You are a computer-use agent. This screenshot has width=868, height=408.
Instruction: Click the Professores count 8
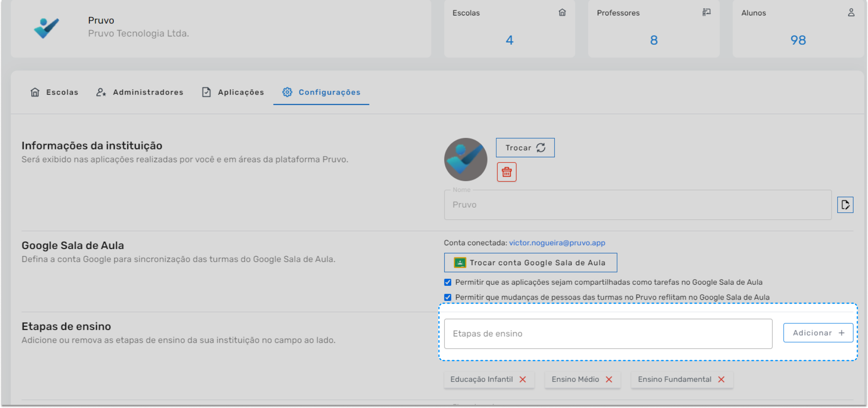(654, 40)
